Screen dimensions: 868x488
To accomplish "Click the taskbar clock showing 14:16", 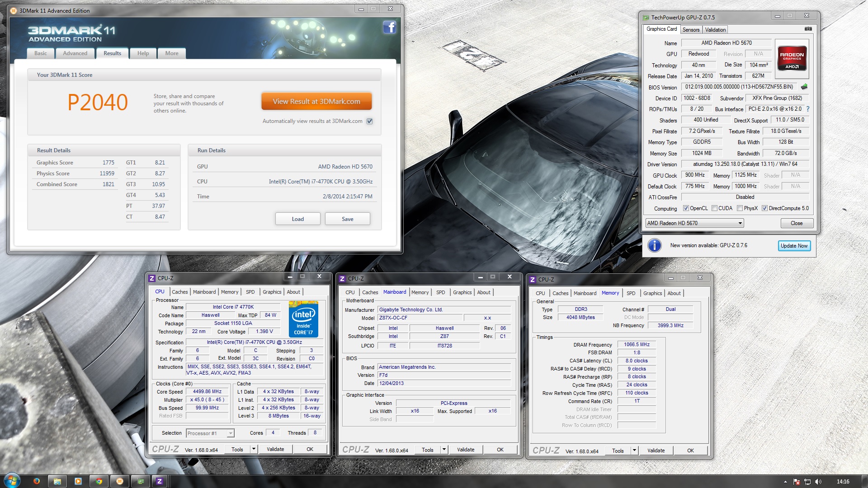I will [843, 482].
